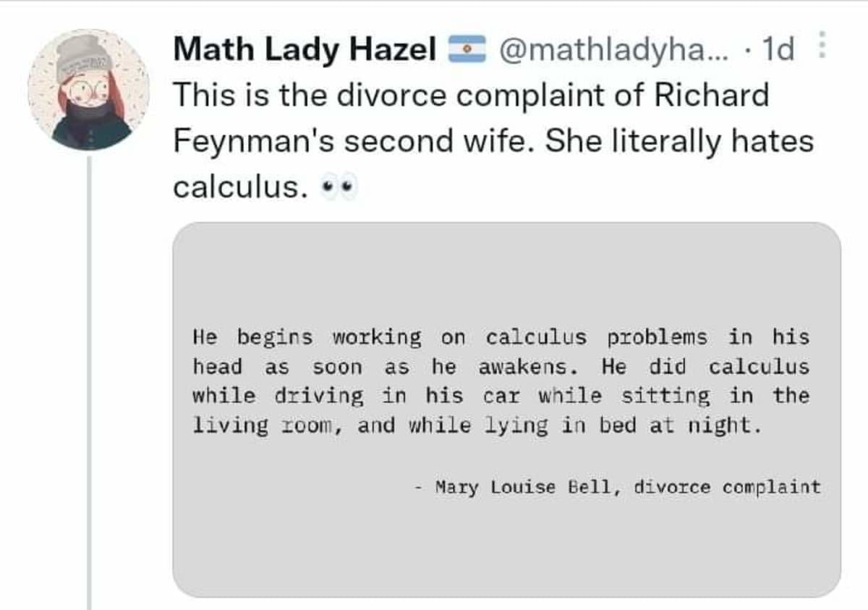Click the "Mary Louise Bell, divorce complaint" attribution

(x=627, y=487)
